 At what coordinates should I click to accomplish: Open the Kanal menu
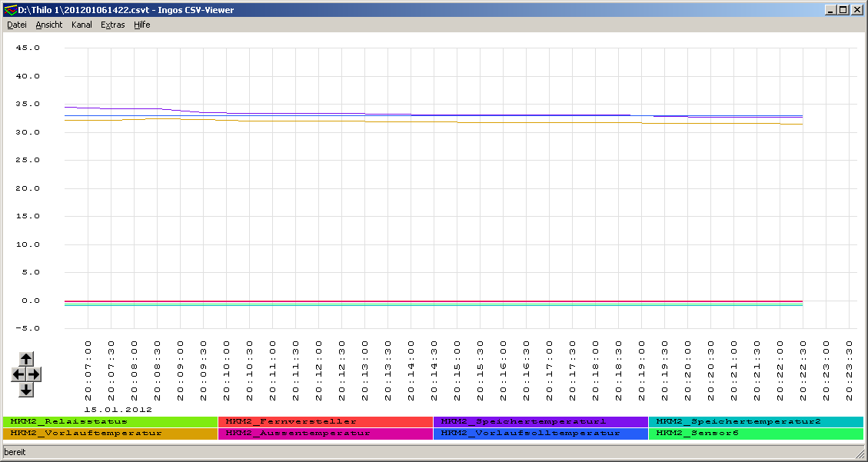[x=81, y=25]
